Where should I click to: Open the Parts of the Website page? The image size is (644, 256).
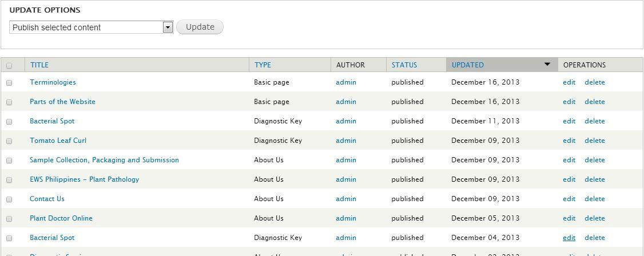pyautogui.click(x=62, y=102)
